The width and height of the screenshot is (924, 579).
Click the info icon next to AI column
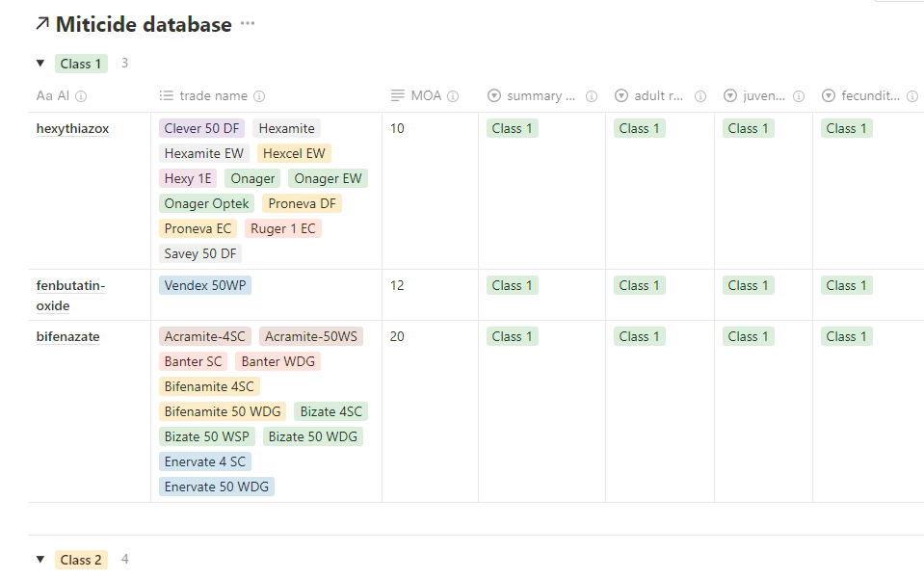click(x=81, y=96)
